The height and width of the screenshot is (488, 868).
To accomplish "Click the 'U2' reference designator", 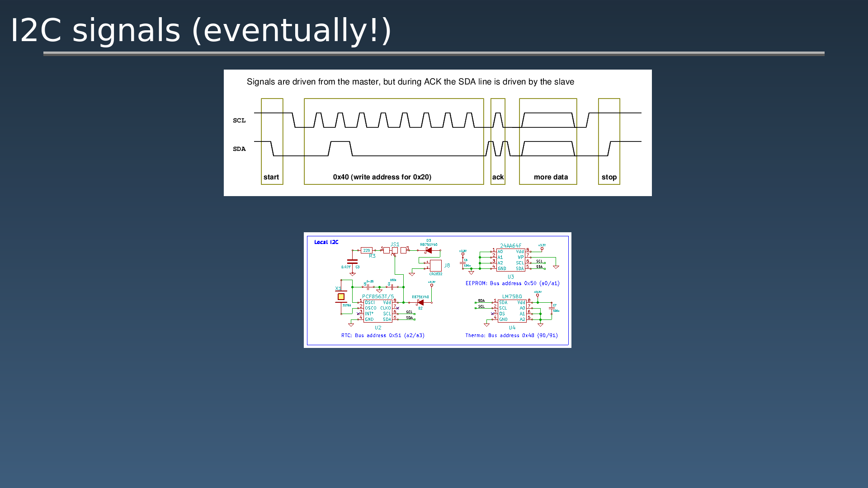I will [378, 328].
